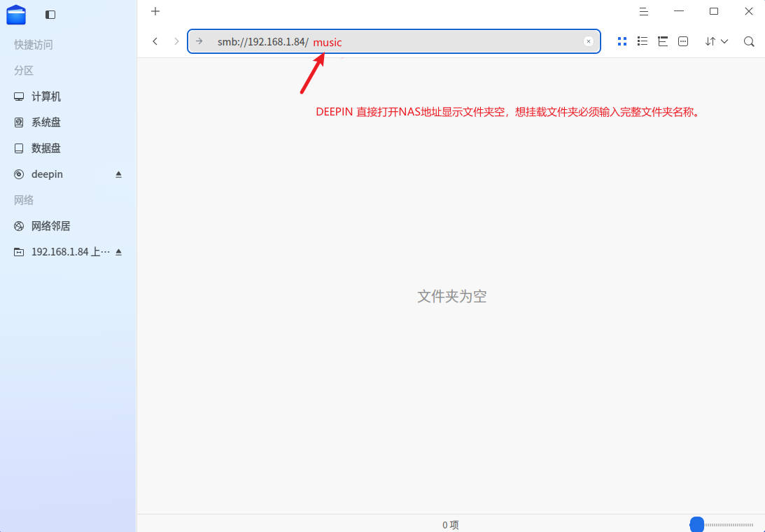The image size is (765, 532).
Task: Click the smb address bar field
Action: point(394,41)
